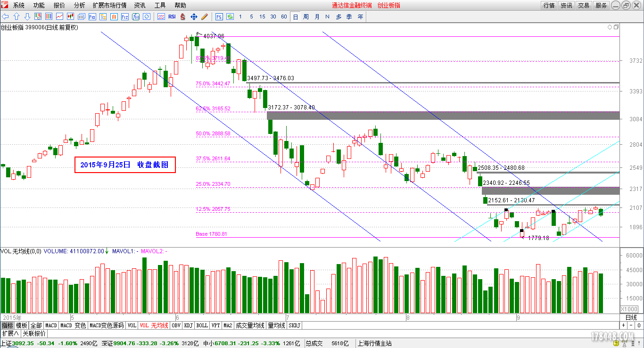Click the red dollar sign icon

click(x=182, y=17)
